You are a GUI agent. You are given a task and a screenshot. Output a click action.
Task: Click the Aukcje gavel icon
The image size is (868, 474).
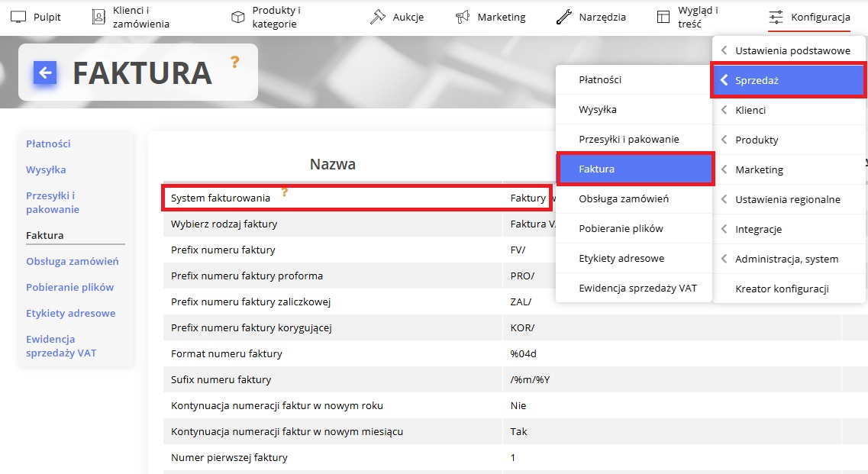point(378,17)
